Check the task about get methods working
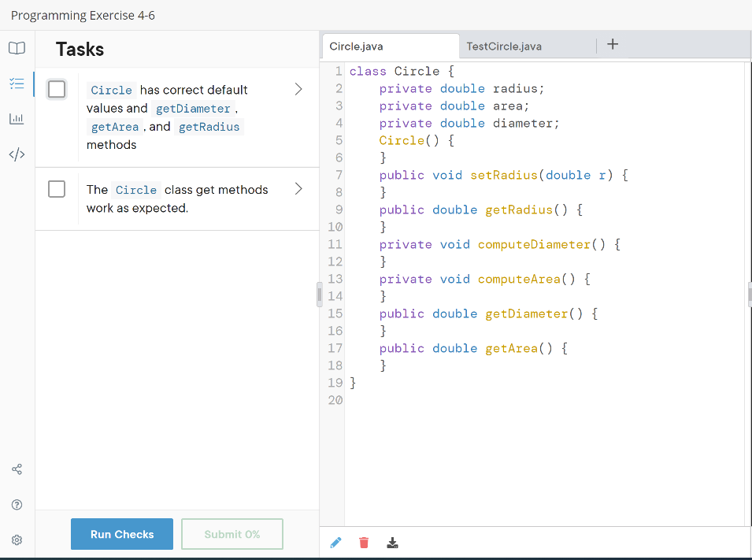 click(x=56, y=189)
